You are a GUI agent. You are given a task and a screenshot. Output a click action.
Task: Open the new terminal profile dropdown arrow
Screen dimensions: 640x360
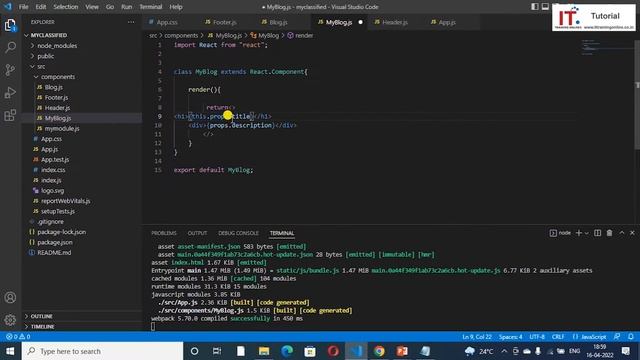tap(587, 233)
